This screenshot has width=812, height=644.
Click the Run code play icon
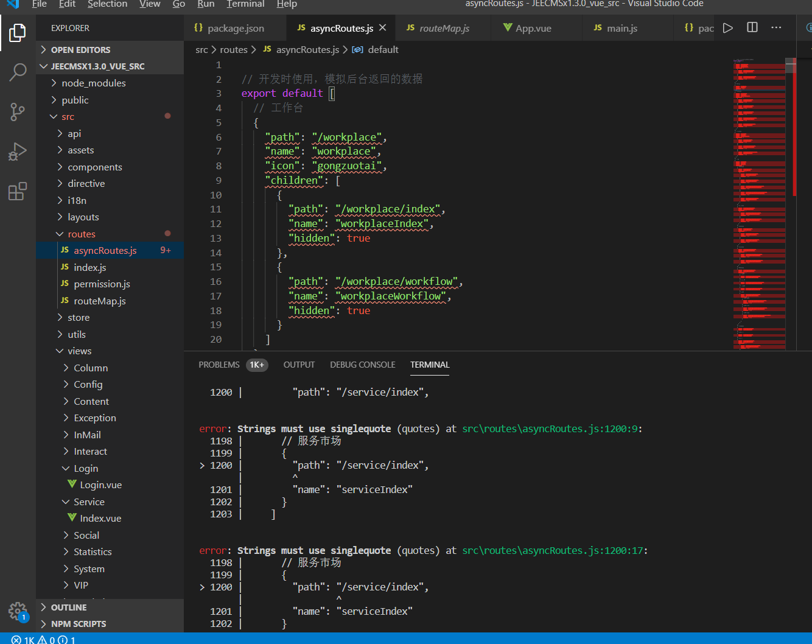pos(727,28)
